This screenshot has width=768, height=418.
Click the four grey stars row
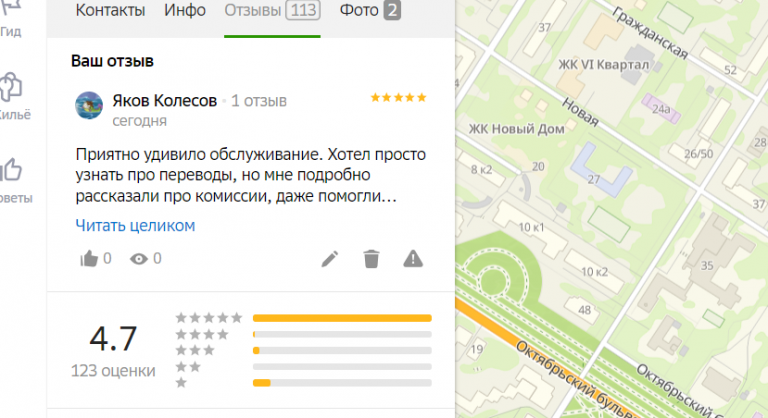point(202,335)
